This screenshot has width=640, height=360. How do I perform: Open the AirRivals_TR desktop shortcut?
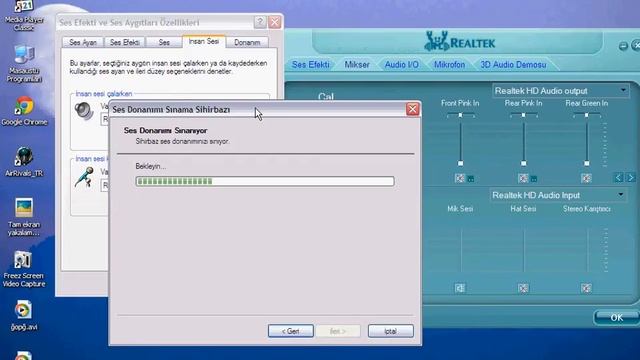click(x=24, y=162)
